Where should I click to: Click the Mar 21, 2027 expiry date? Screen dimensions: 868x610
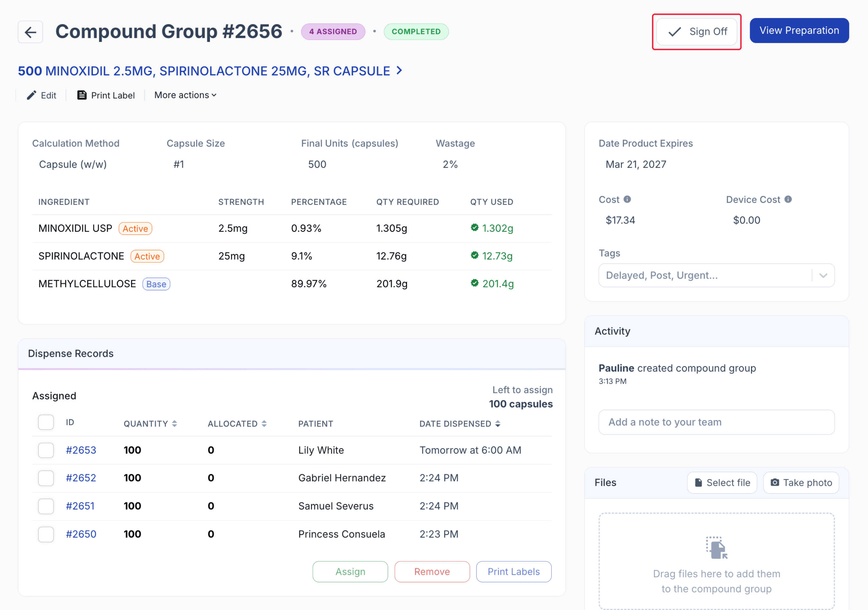click(x=636, y=164)
